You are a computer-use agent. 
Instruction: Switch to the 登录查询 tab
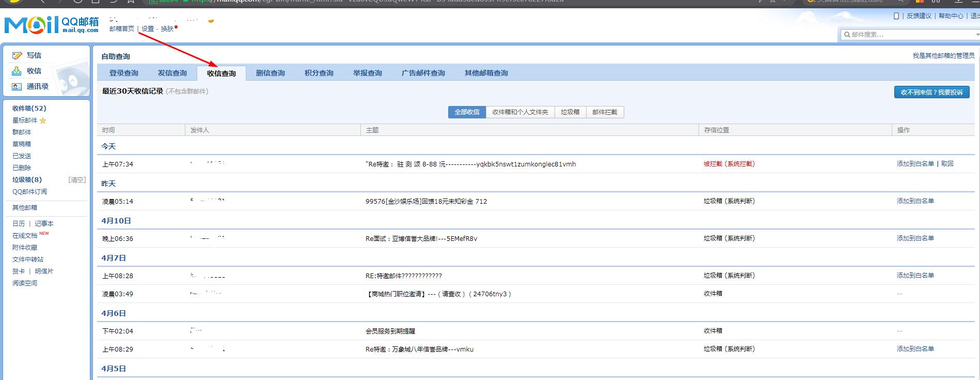tap(124, 73)
